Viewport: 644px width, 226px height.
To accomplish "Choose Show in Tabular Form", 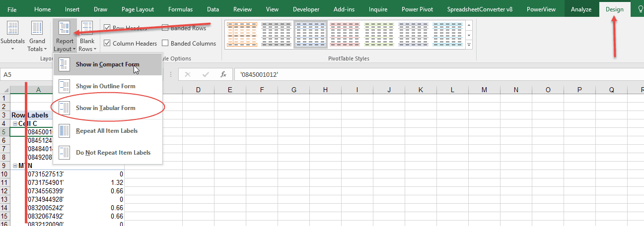I will coord(108,108).
